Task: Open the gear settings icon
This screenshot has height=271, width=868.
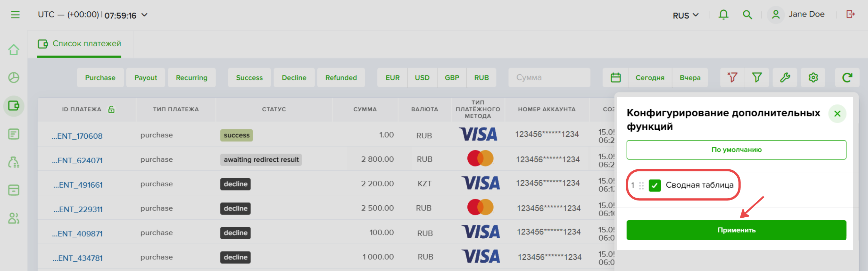Action: click(813, 78)
